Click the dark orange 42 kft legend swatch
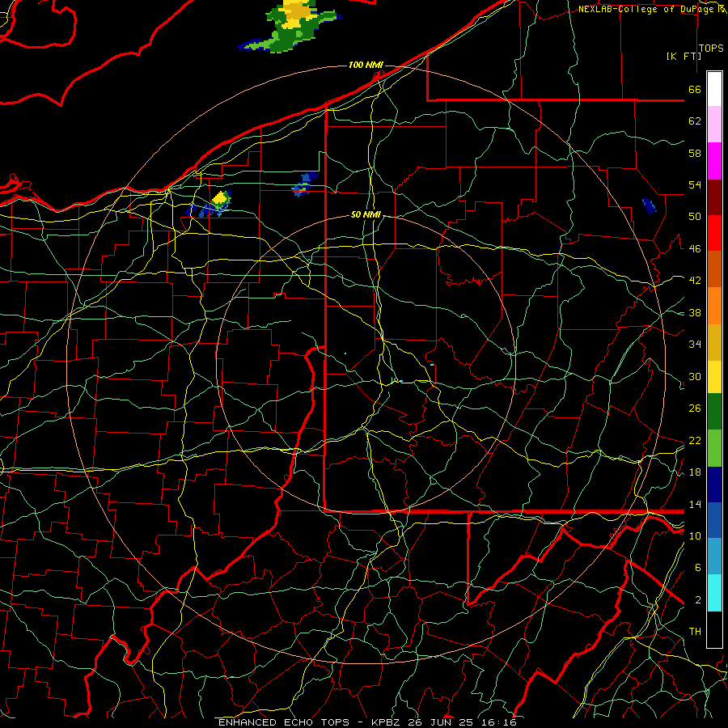728x728 pixels. (x=714, y=269)
